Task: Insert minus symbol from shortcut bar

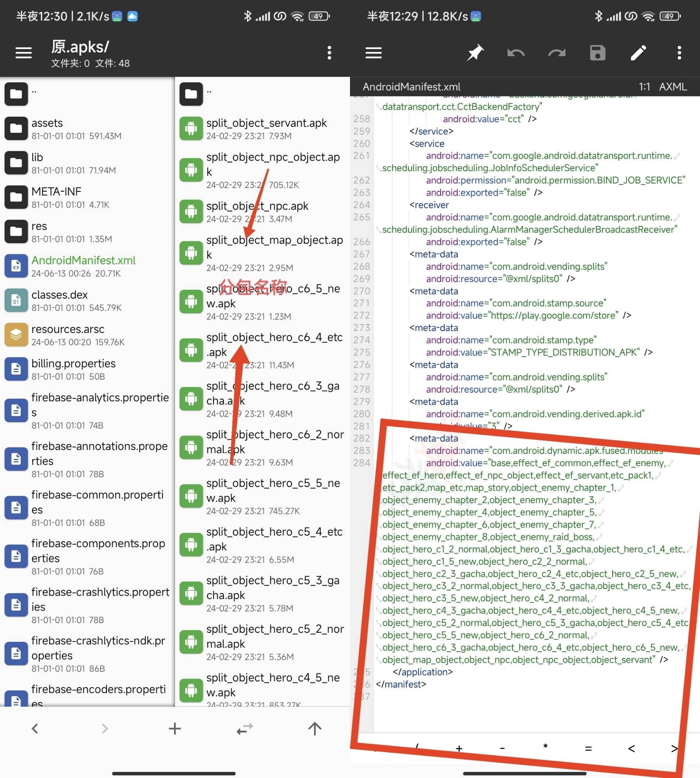Action: (x=502, y=748)
